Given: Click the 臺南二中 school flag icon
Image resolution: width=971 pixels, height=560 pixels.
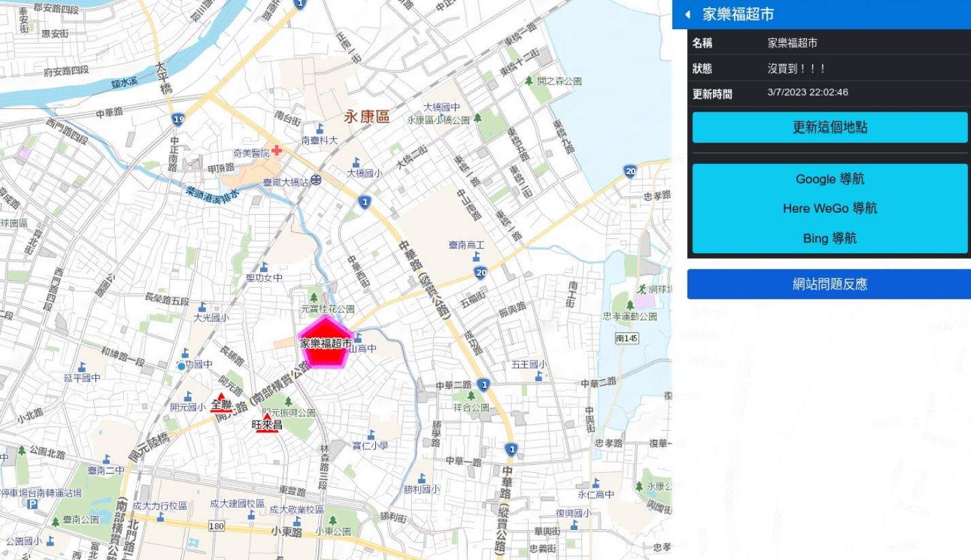Looking at the screenshot, I should [x=106, y=459].
